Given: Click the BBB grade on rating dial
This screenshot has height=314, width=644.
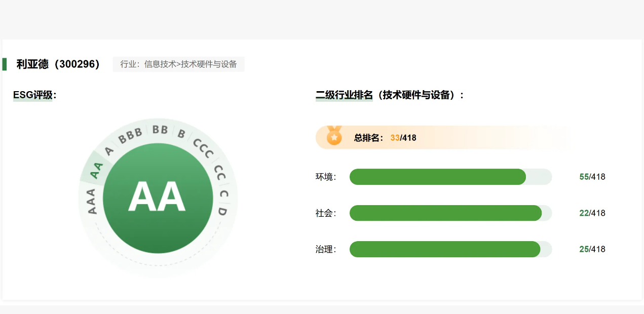Looking at the screenshot, I should (130, 136).
